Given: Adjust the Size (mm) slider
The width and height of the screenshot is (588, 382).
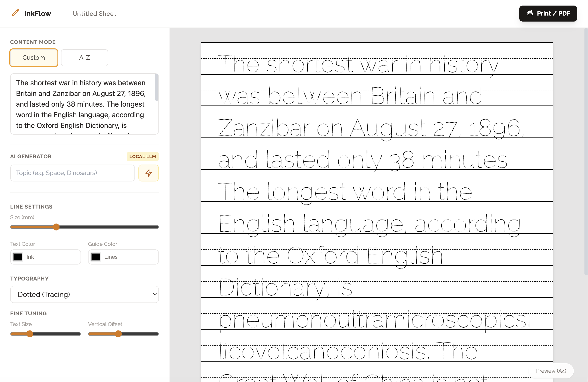Looking at the screenshot, I should click(x=56, y=227).
